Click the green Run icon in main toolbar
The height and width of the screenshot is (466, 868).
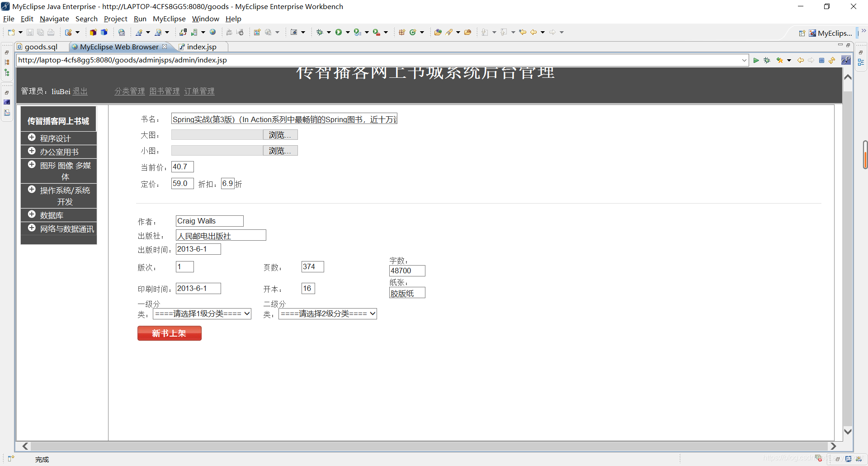(x=338, y=33)
